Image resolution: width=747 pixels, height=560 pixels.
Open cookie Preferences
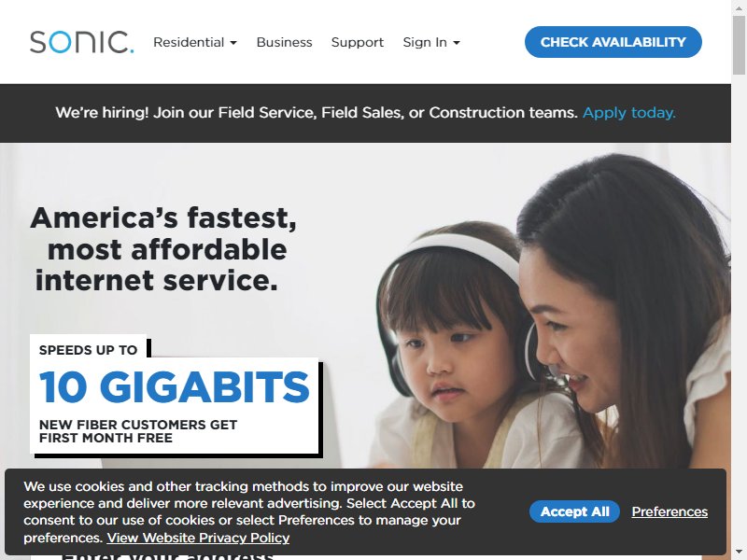coord(669,511)
